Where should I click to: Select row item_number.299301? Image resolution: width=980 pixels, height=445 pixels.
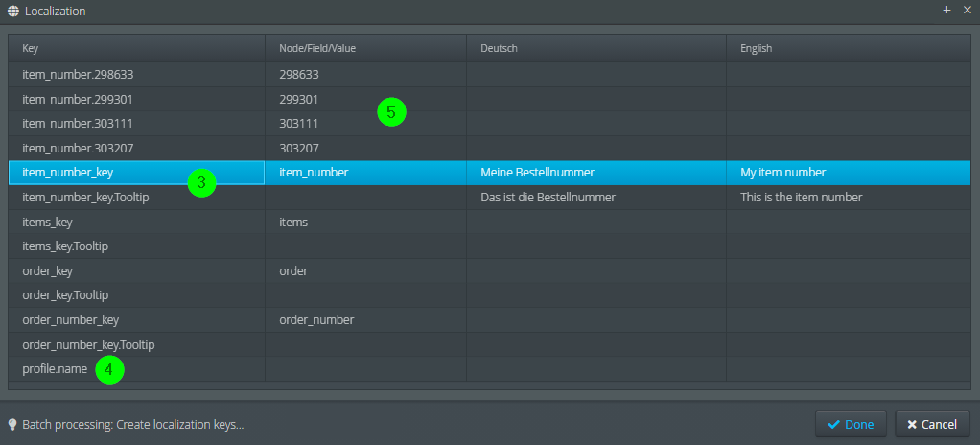pos(489,100)
